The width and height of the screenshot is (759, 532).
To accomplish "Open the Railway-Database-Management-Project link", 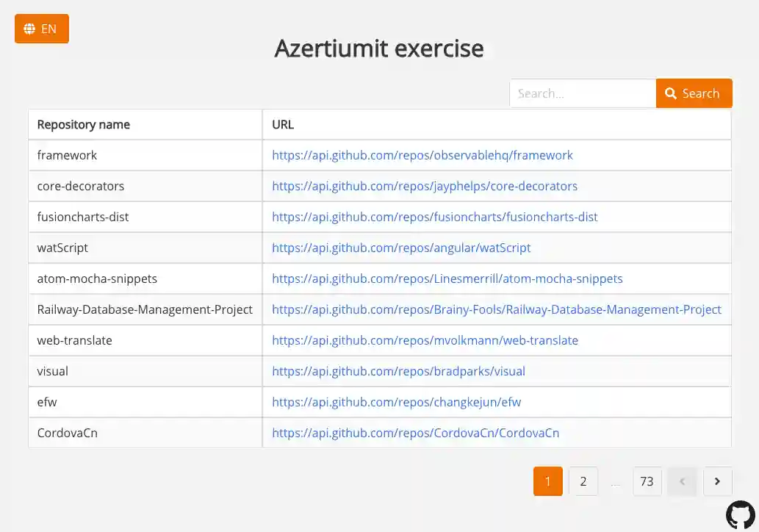I will click(x=496, y=309).
